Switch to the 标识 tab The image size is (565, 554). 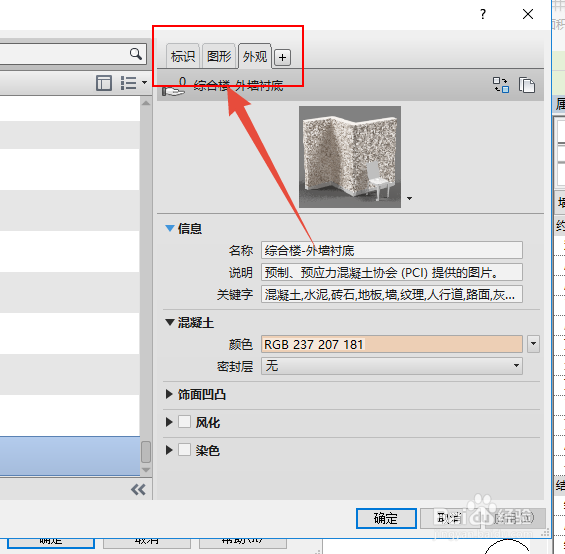183,56
